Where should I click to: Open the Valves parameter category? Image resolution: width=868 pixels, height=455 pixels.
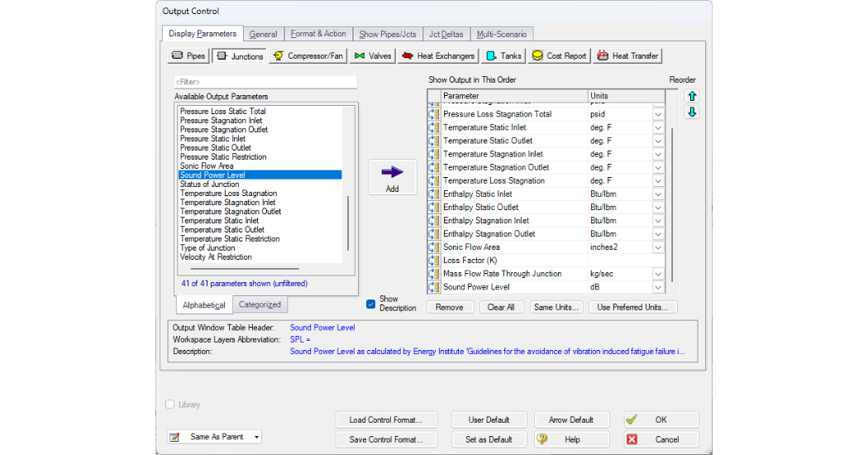372,56
